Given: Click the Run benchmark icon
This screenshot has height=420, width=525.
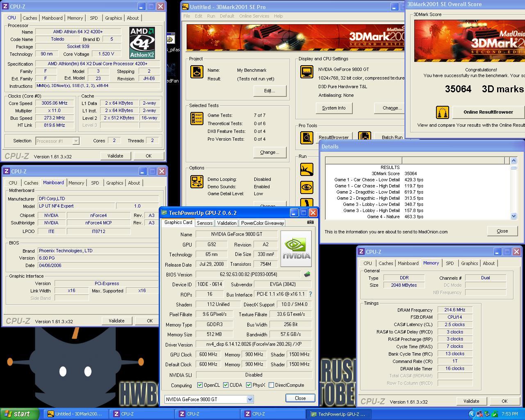Looking at the screenshot, I should pos(307,169).
